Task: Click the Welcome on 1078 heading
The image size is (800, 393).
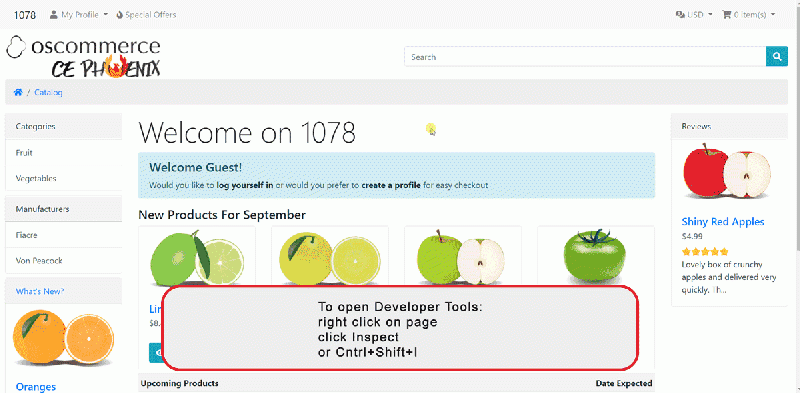Action: click(x=247, y=133)
